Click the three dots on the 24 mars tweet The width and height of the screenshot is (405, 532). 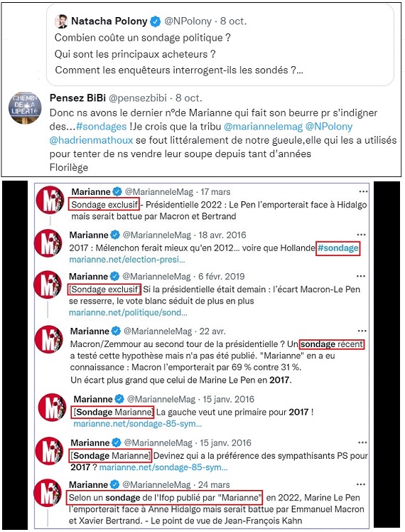click(x=361, y=484)
